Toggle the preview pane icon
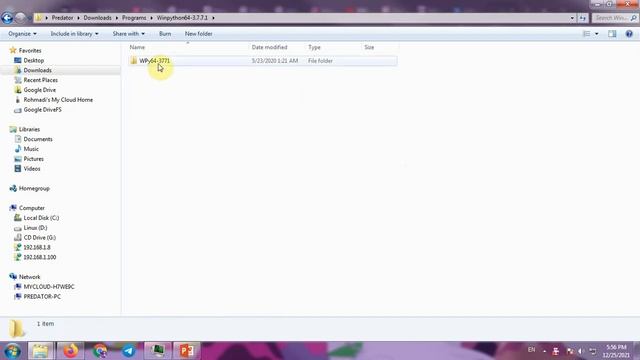This screenshot has width=640, height=360. tap(612, 34)
